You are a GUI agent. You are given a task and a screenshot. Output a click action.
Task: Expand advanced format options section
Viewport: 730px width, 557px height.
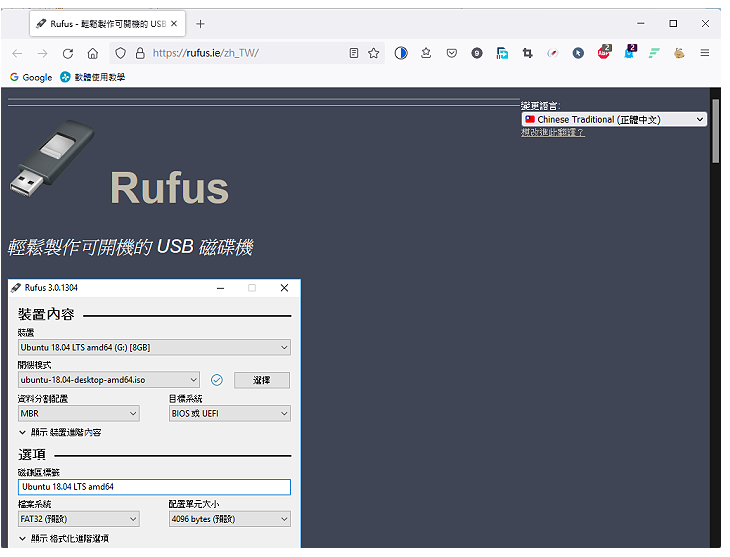coord(64,539)
